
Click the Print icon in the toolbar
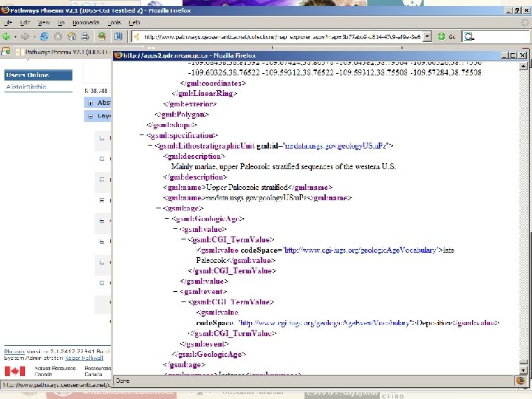pyautogui.click(x=85, y=36)
